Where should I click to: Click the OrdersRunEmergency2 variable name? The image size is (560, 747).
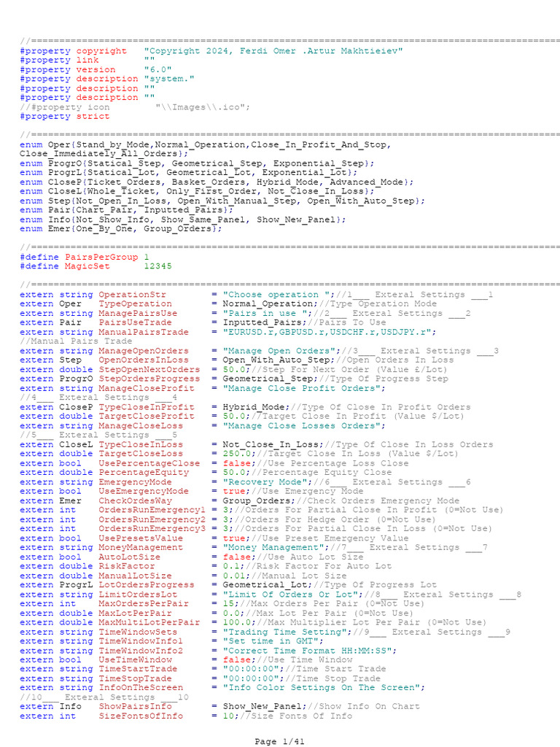(152, 519)
